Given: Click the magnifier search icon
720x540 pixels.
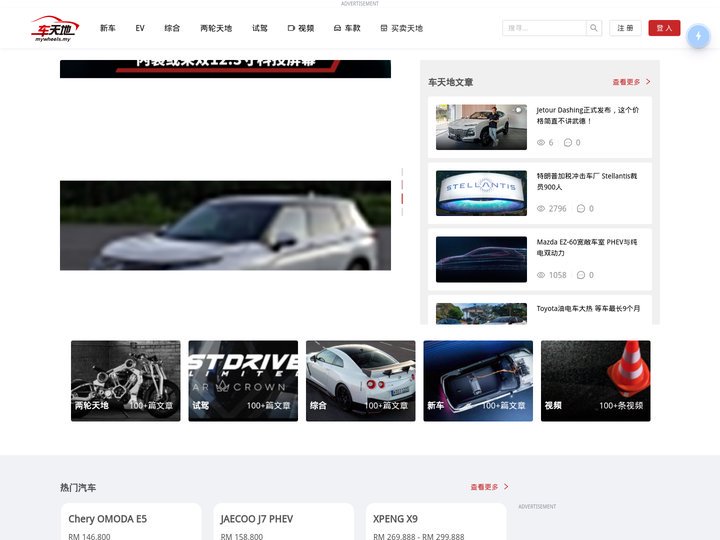Looking at the screenshot, I should [x=594, y=28].
